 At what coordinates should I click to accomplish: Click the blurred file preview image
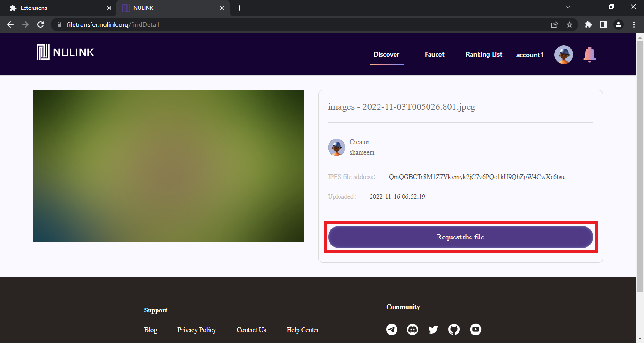(x=168, y=166)
